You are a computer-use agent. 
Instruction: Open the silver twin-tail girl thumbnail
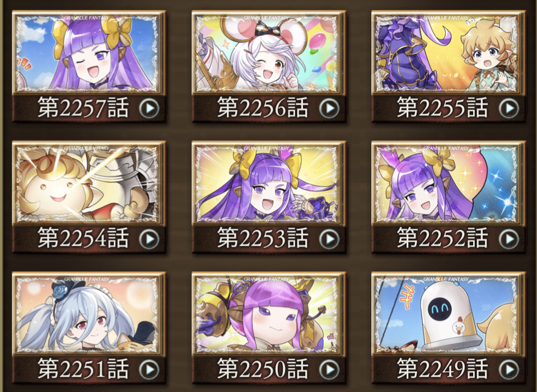tap(88, 314)
